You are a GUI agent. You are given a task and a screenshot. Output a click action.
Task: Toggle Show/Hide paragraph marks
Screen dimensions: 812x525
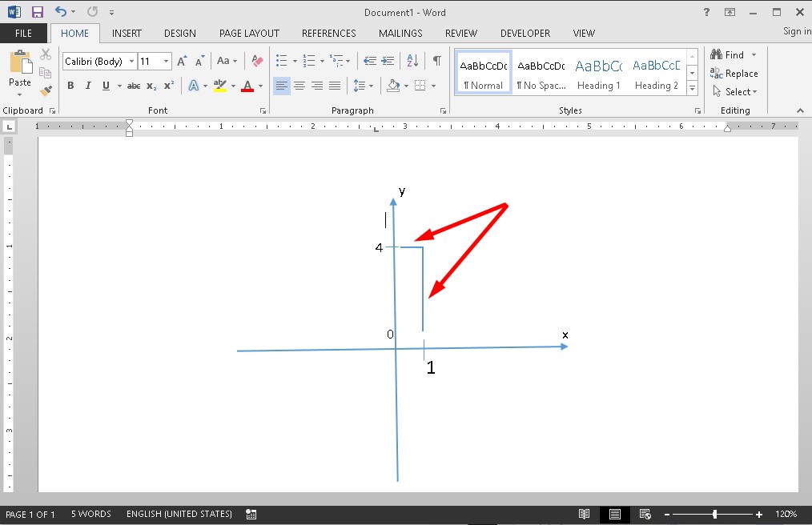coord(436,61)
